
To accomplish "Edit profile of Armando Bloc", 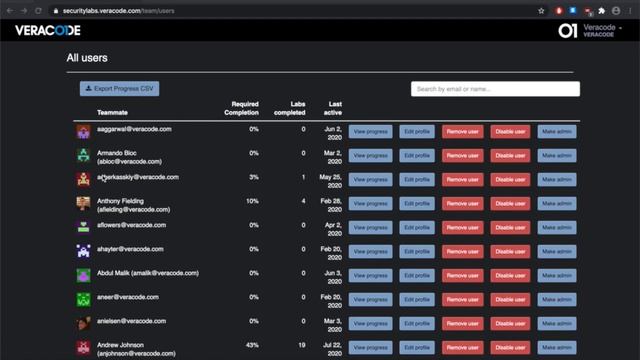I will 417,156.
